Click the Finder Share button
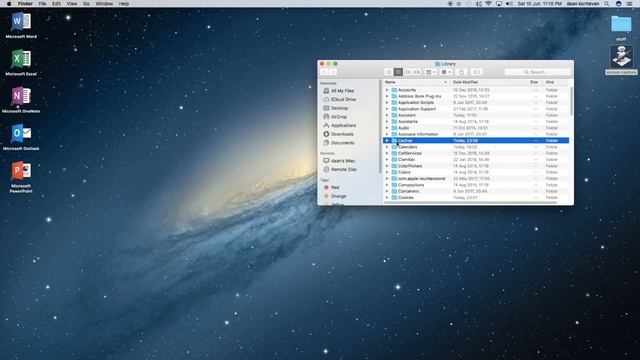 pyautogui.click(x=462, y=72)
